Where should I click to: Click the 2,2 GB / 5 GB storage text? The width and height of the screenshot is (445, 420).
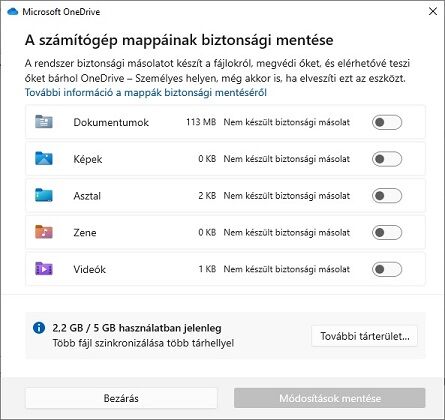point(137,328)
